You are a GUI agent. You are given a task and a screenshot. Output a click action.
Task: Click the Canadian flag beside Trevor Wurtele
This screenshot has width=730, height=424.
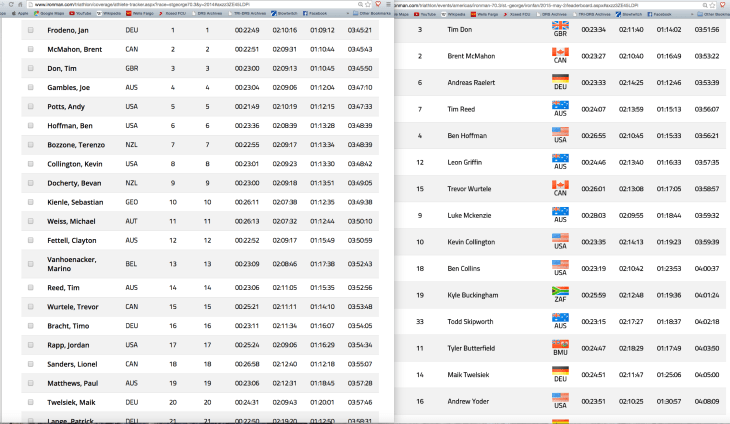560,188
